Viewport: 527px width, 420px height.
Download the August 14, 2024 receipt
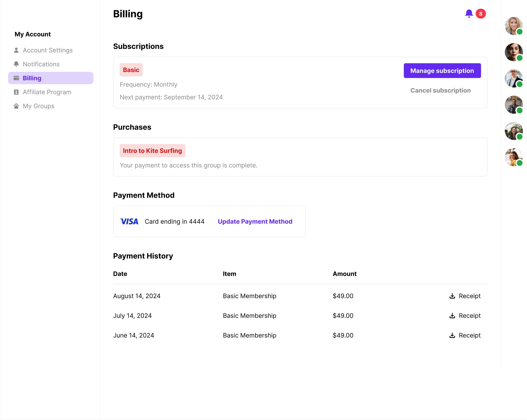[x=465, y=296]
